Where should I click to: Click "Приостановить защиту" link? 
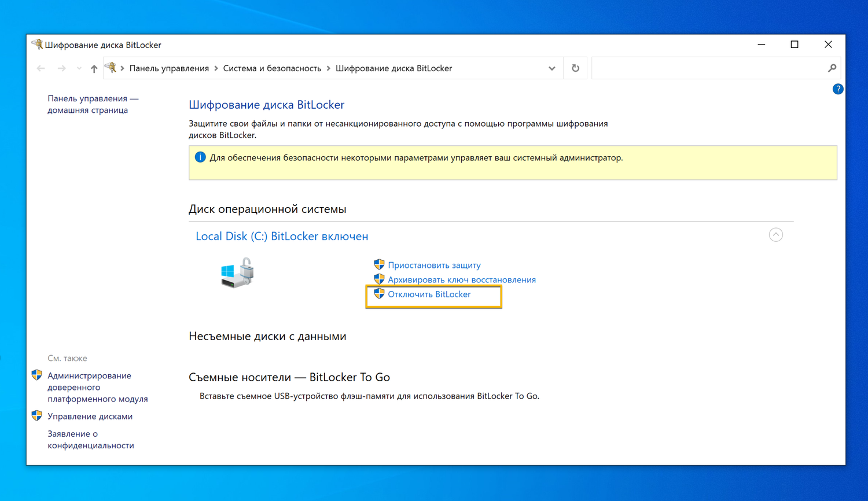(434, 265)
